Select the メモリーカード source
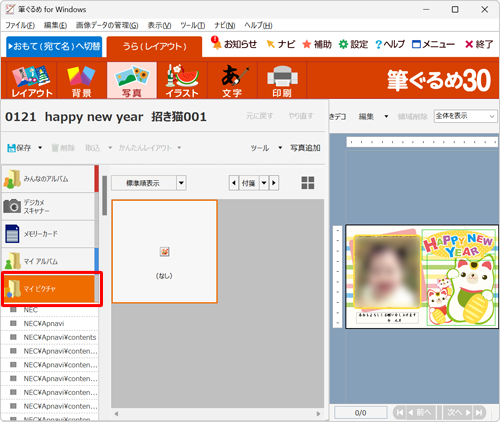This screenshot has height=422, width=500. coord(48,234)
